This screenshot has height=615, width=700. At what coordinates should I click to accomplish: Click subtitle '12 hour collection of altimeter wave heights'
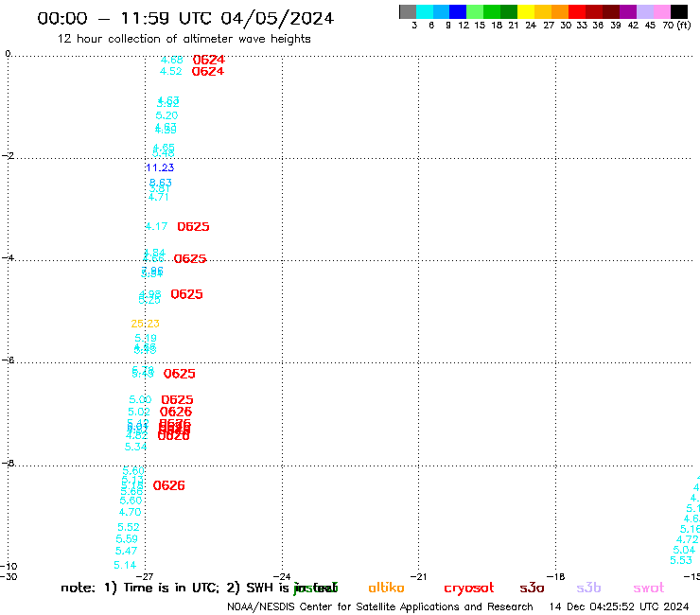pos(184,39)
